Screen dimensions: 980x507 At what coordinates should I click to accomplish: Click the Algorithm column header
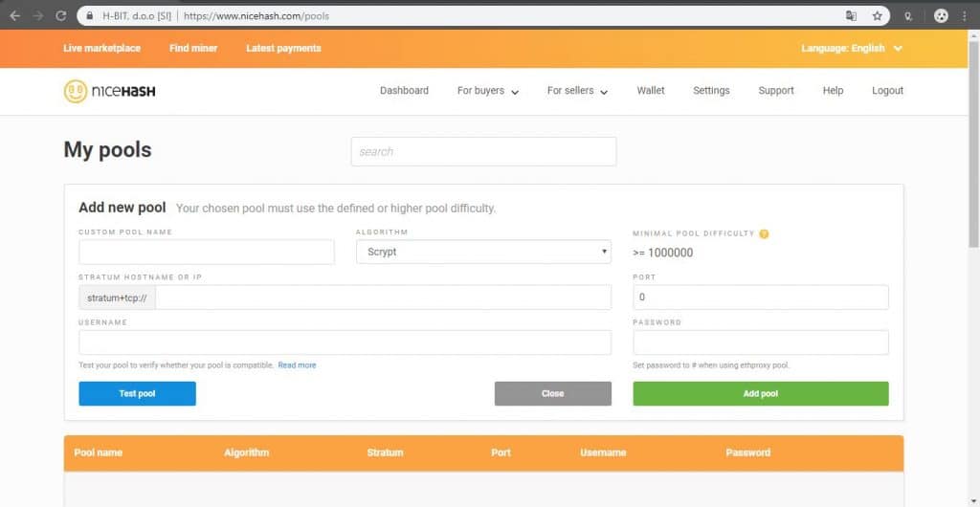pyautogui.click(x=246, y=452)
